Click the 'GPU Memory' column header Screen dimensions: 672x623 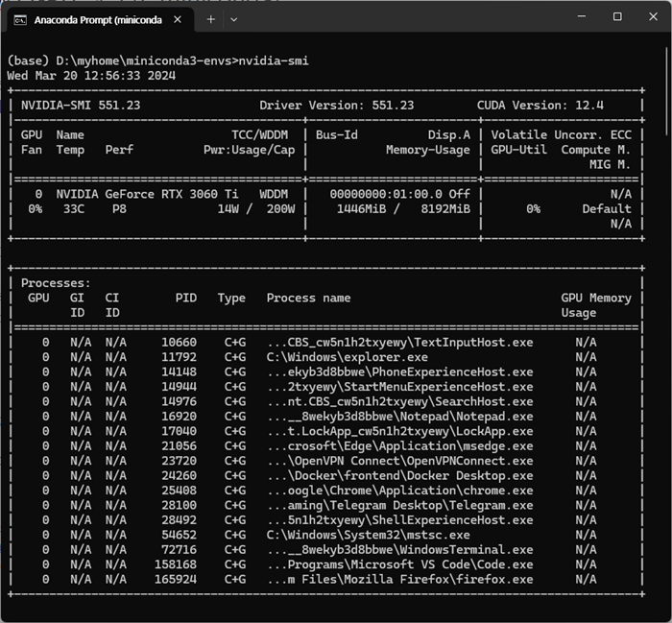(596, 299)
